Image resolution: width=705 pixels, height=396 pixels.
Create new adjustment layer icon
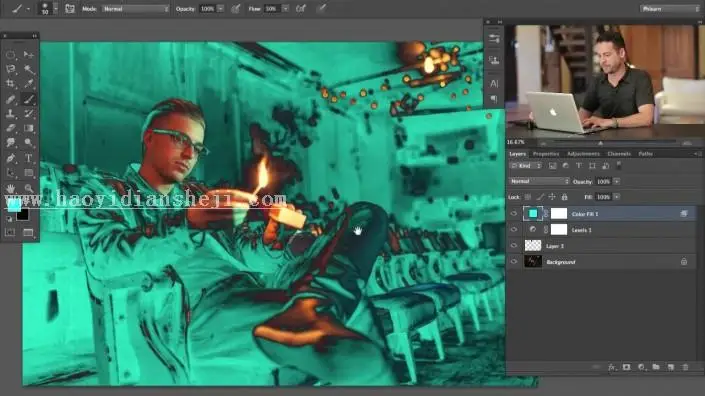pos(642,367)
